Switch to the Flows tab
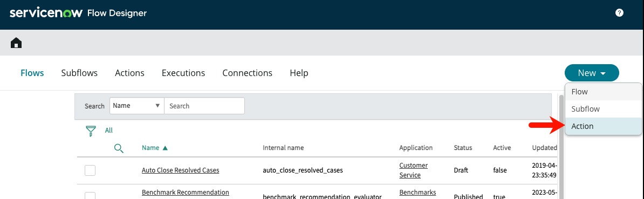644x199 pixels. (32, 73)
